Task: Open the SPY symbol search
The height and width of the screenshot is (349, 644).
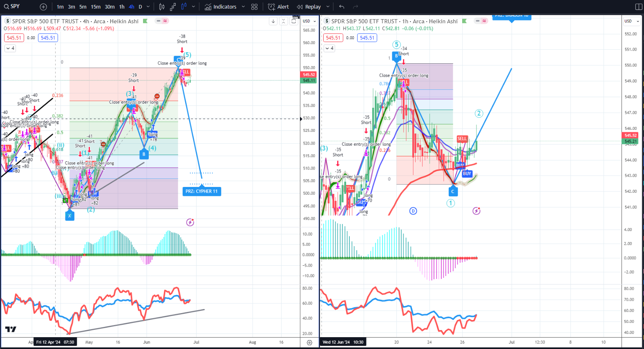Action: pos(12,7)
